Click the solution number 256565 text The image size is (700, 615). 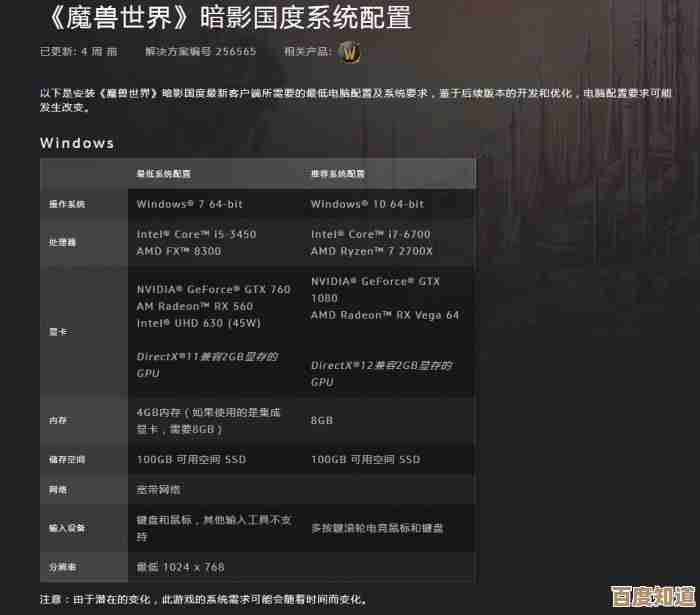click(x=200, y=52)
